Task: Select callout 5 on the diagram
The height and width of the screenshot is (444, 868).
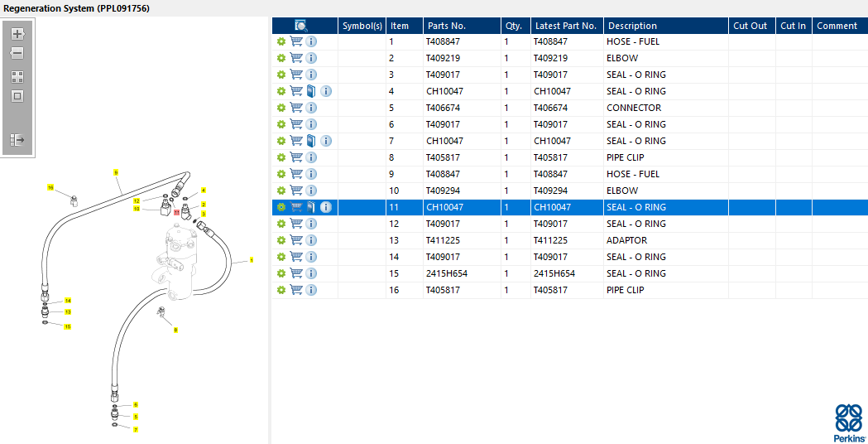Action: pyautogui.click(x=136, y=417)
